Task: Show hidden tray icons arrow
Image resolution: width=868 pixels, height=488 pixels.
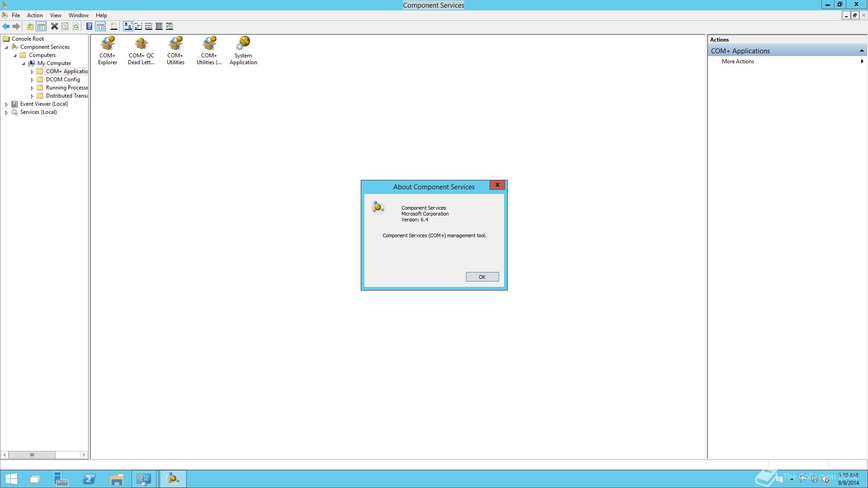Action: (x=792, y=479)
